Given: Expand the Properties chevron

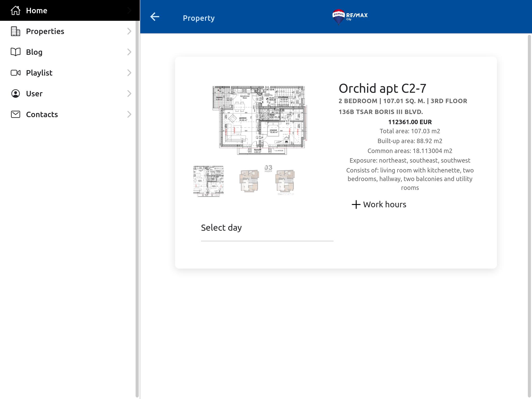Looking at the screenshot, I should (x=129, y=31).
